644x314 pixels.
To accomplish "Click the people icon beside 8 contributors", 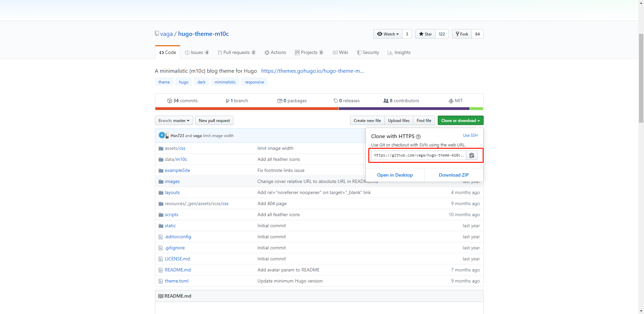I will (386, 101).
